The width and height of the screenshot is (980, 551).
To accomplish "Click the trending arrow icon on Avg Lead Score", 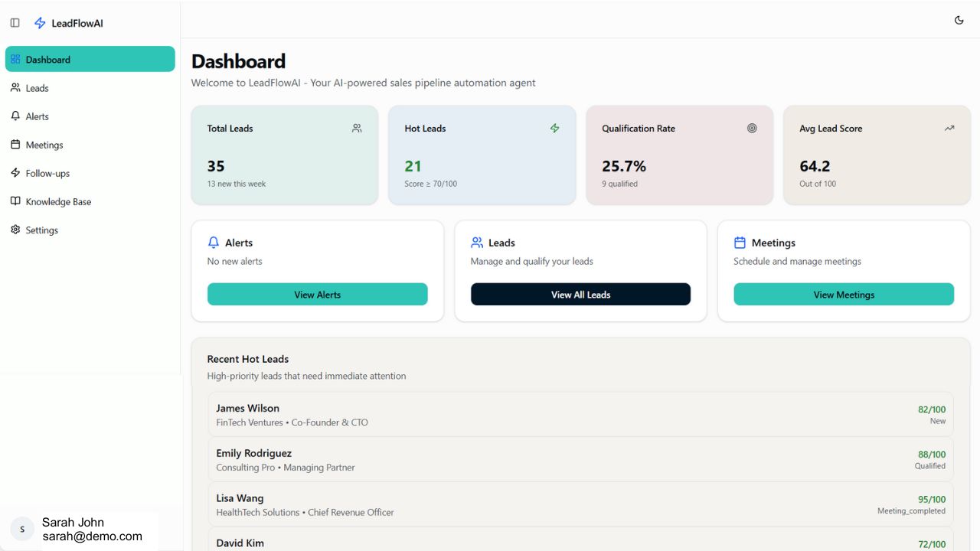I will [x=949, y=129].
